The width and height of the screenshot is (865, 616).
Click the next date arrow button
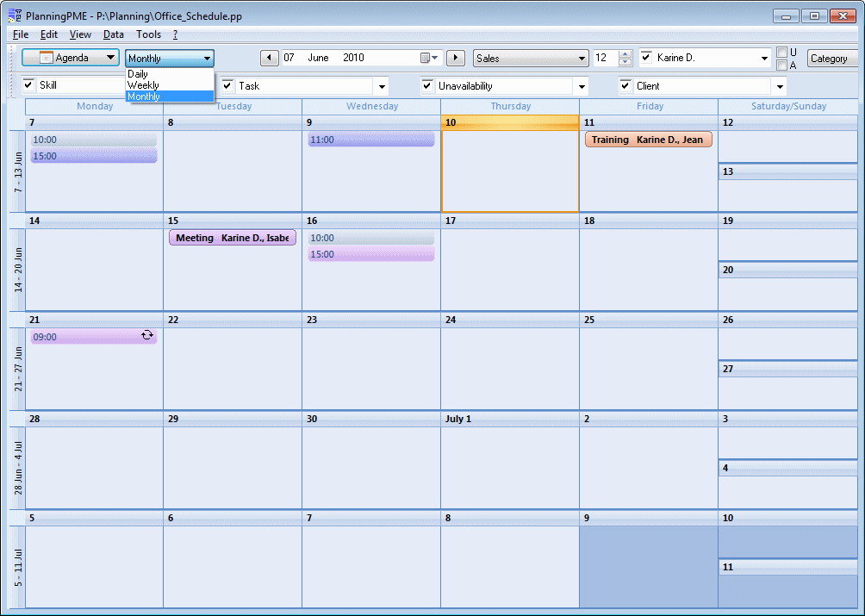456,58
